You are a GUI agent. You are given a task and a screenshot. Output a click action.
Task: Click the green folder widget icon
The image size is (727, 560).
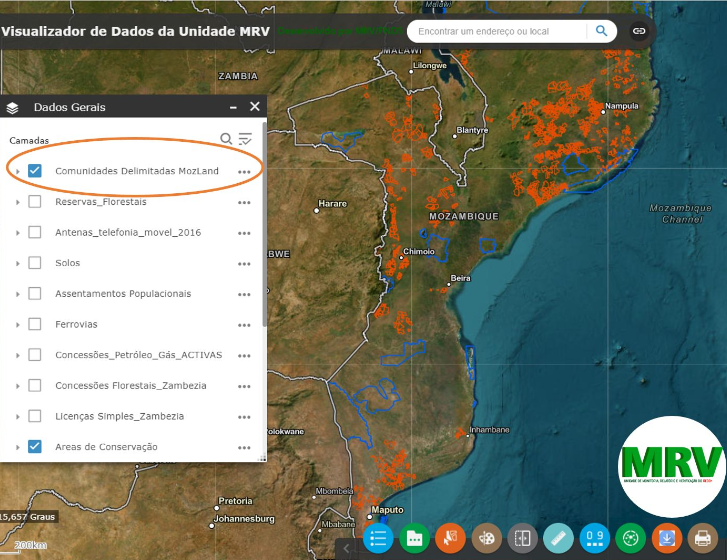point(413,537)
